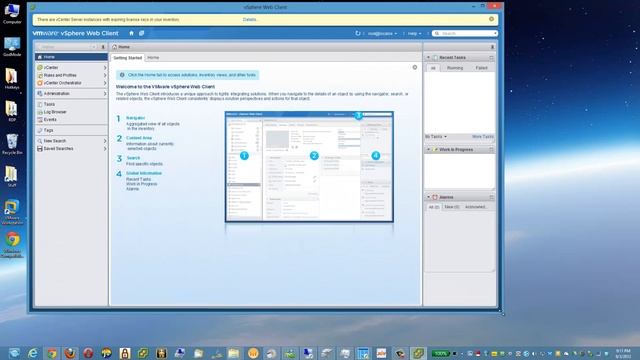This screenshot has height=360, width=640.
Task: Click the icon right of the header Home icon
Action: [141, 33]
